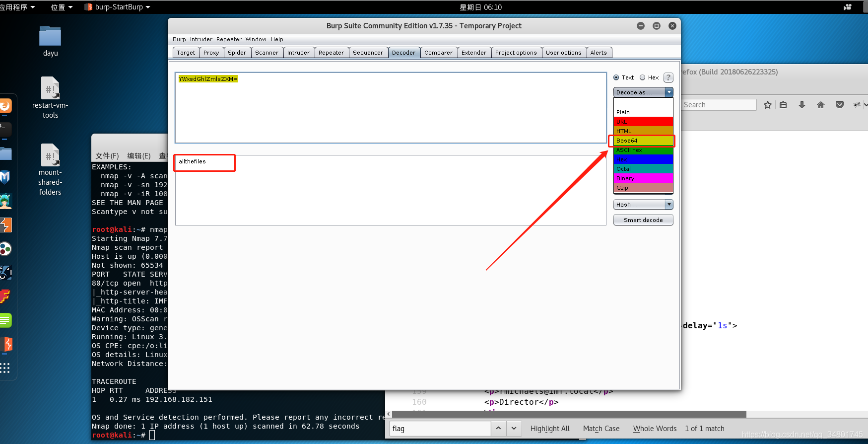Switch to the Proxy tab

pos(211,53)
